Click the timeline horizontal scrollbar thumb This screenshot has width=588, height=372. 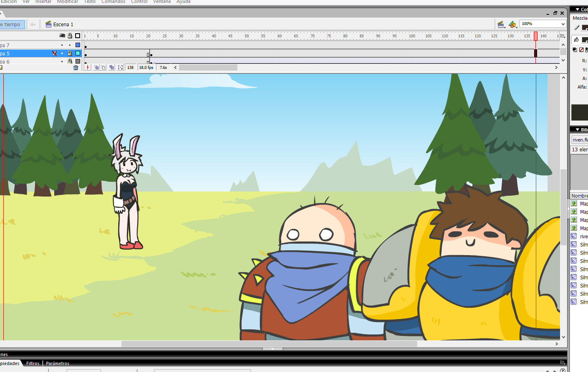tap(208, 68)
